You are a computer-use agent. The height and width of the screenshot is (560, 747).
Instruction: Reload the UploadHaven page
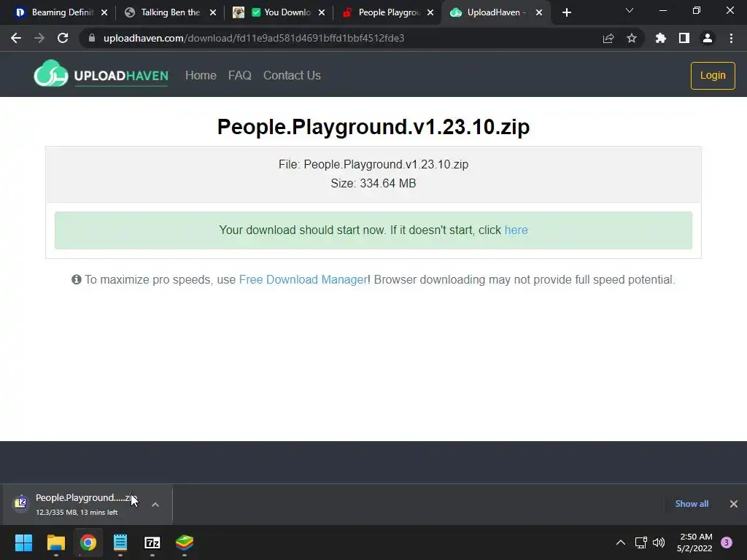point(63,38)
